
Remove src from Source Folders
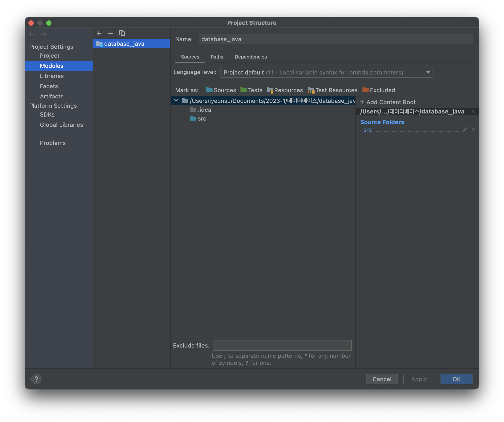[473, 130]
